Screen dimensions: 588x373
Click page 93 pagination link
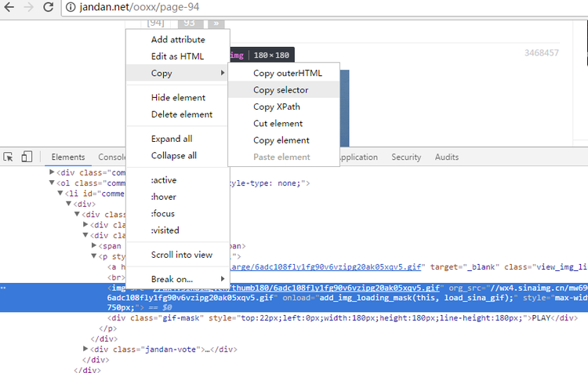[x=190, y=24]
